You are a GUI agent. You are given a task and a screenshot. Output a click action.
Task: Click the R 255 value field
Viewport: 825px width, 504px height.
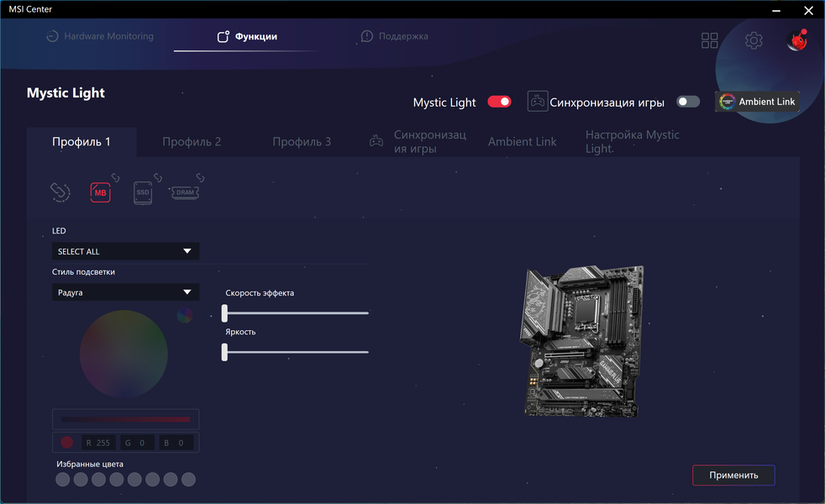98,443
